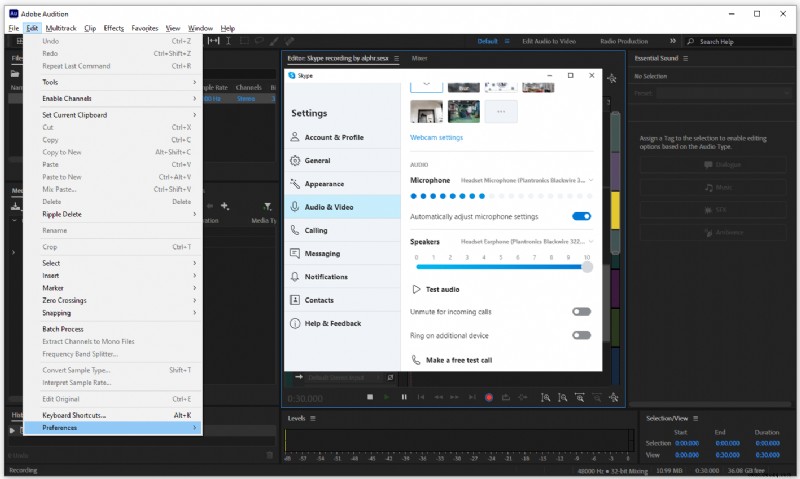The width and height of the screenshot is (800, 479).
Task: Click the play icon beside Test audio
Action: point(416,289)
